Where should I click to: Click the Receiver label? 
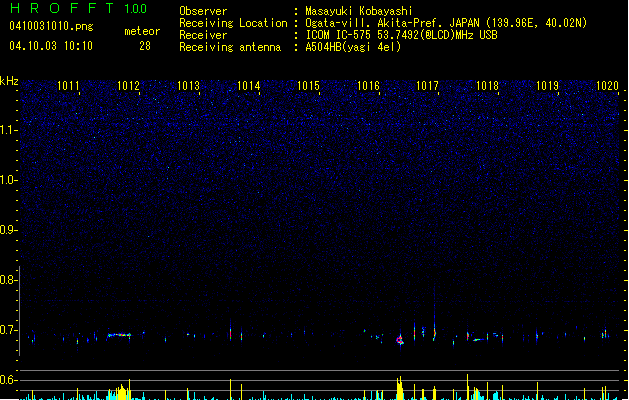tap(203, 35)
